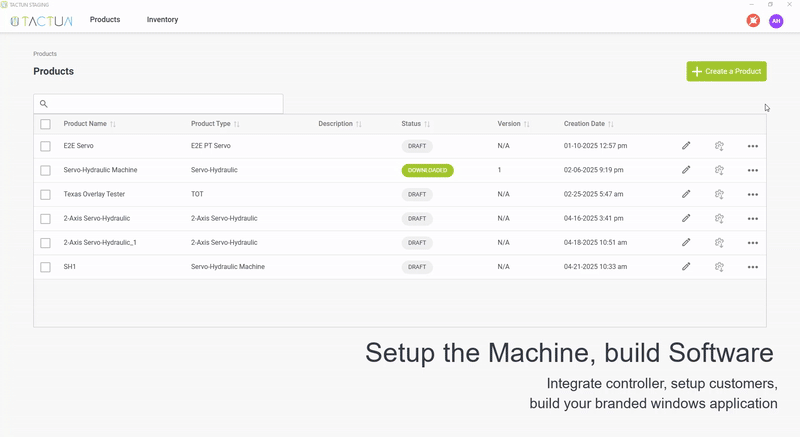This screenshot has width=800, height=437.
Task: Open the Products menu in top navigation
Action: tap(105, 20)
